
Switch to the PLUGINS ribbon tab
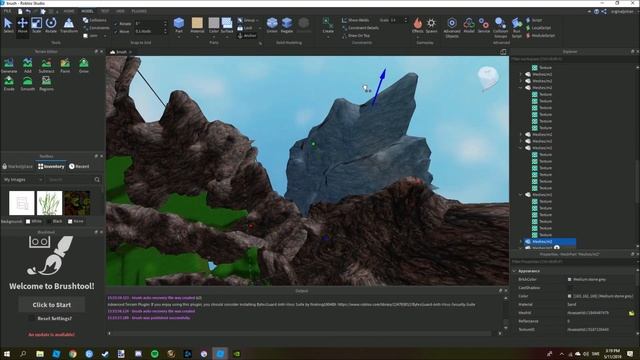(139, 11)
